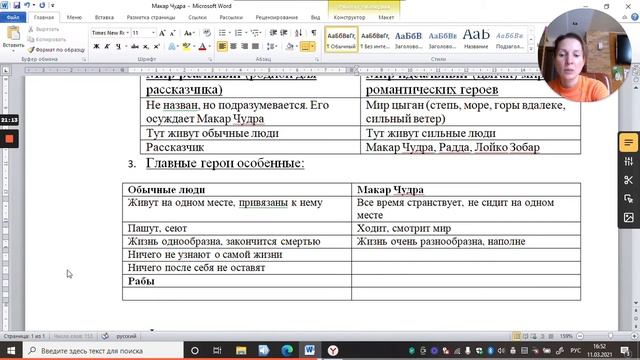Click yellow notes icon in side panel
640x360 pixels.
pyautogui.click(x=629, y=142)
